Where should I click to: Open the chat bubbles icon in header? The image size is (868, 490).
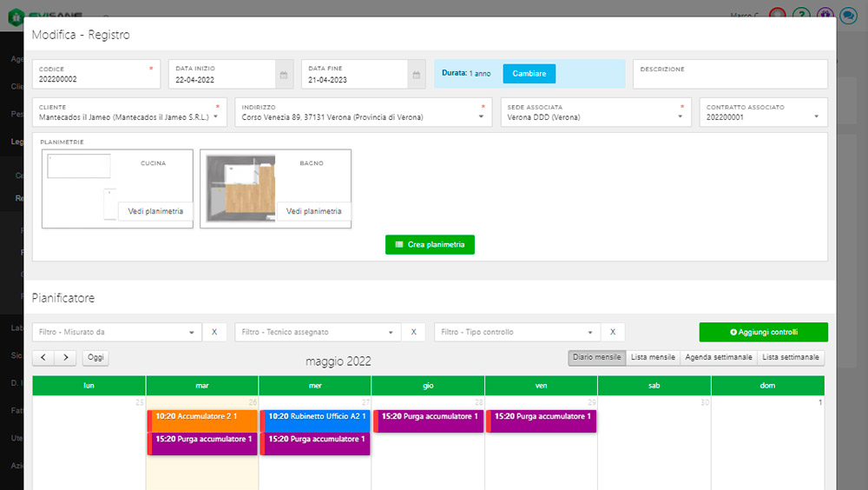[x=848, y=15]
